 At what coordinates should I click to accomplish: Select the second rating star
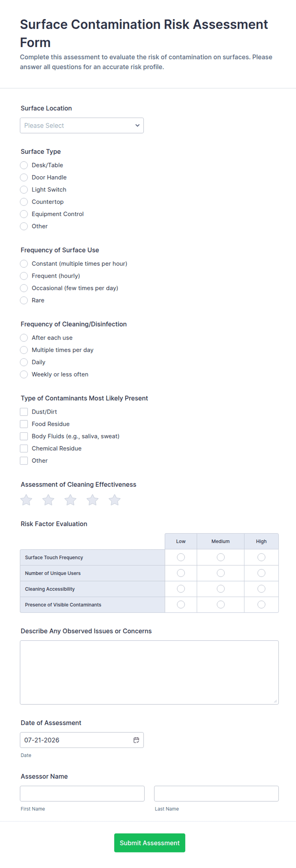point(48,500)
